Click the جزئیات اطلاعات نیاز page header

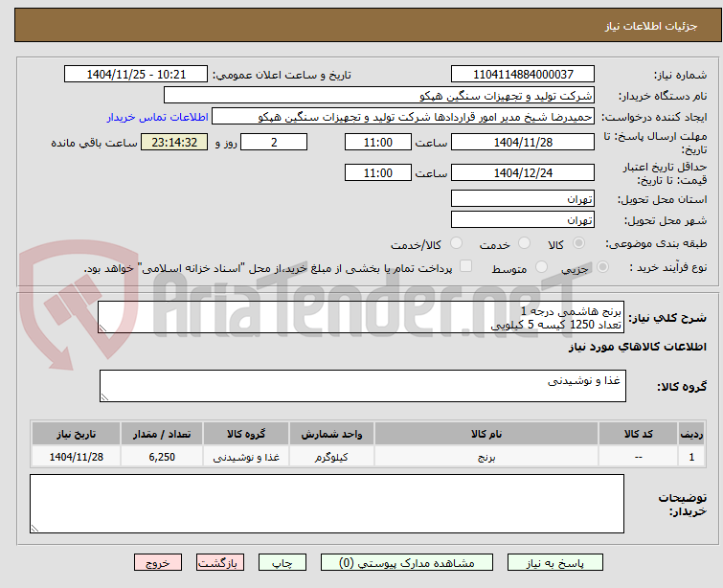pyautogui.click(x=650, y=26)
